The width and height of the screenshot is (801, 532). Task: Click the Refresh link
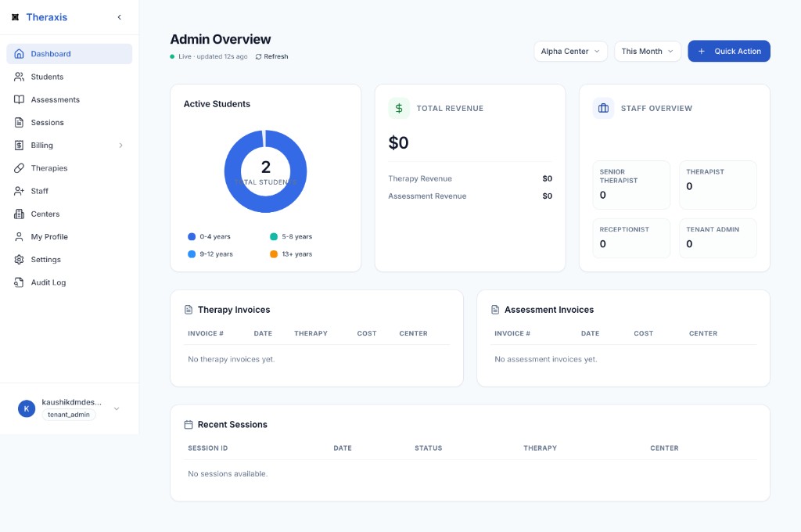pos(271,57)
